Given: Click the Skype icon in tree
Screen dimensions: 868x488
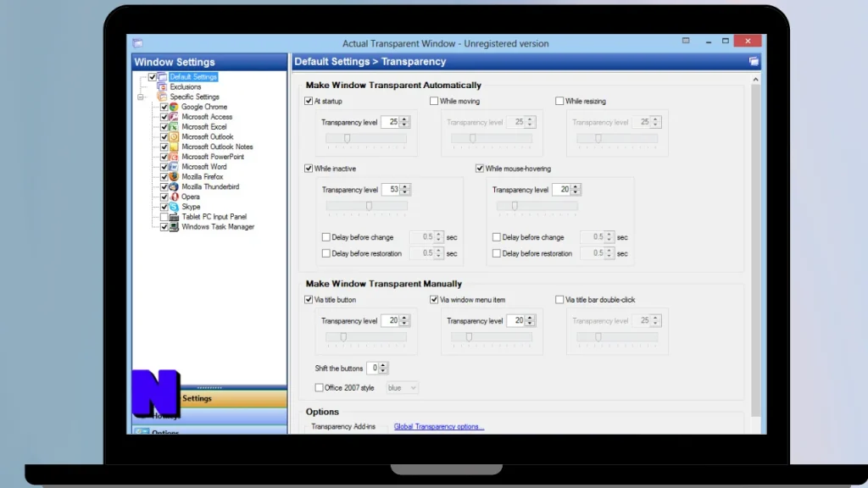Looking at the screenshot, I should 174,207.
